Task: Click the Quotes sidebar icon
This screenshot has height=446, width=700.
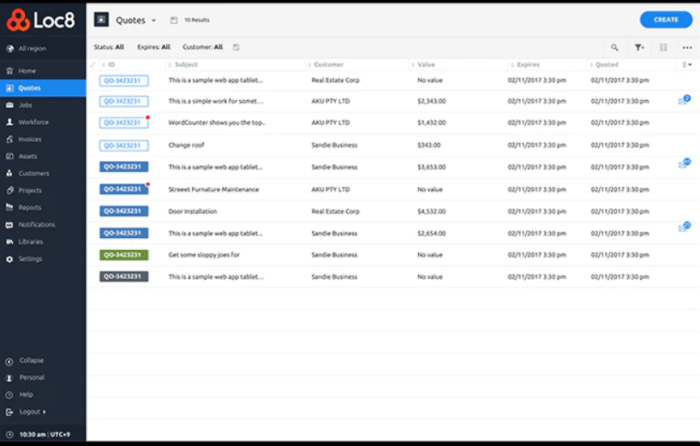Action: pos(9,88)
